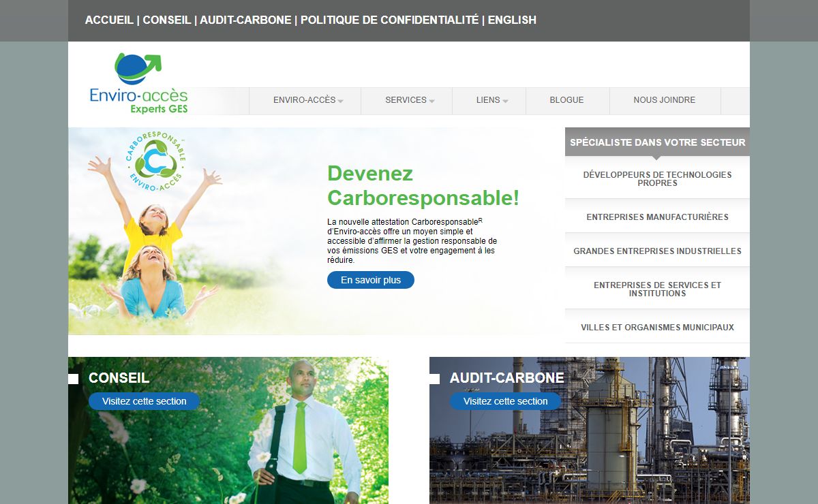The width and height of the screenshot is (818, 504).
Task: Expand the SERVICES dropdown menu
Action: [406, 101]
